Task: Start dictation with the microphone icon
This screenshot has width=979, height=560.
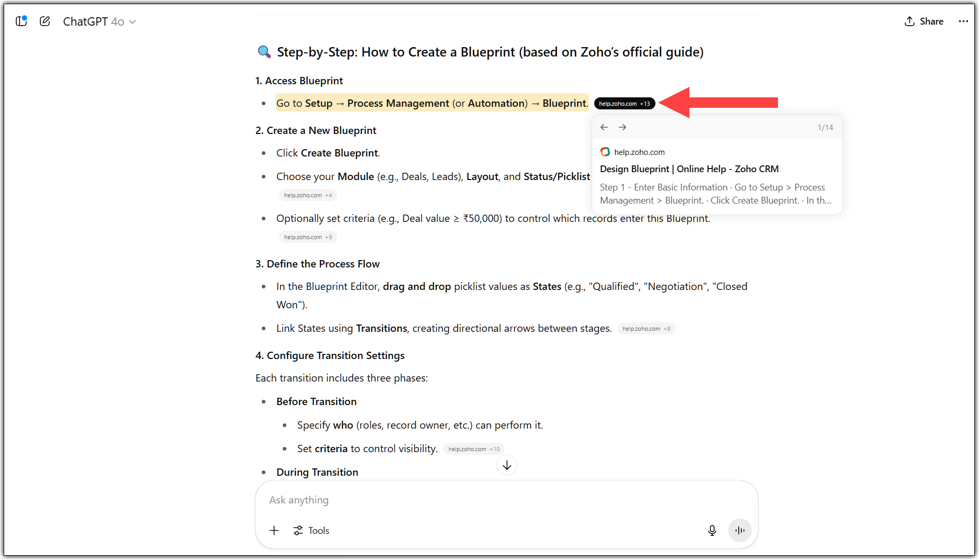Action: pyautogui.click(x=712, y=530)
